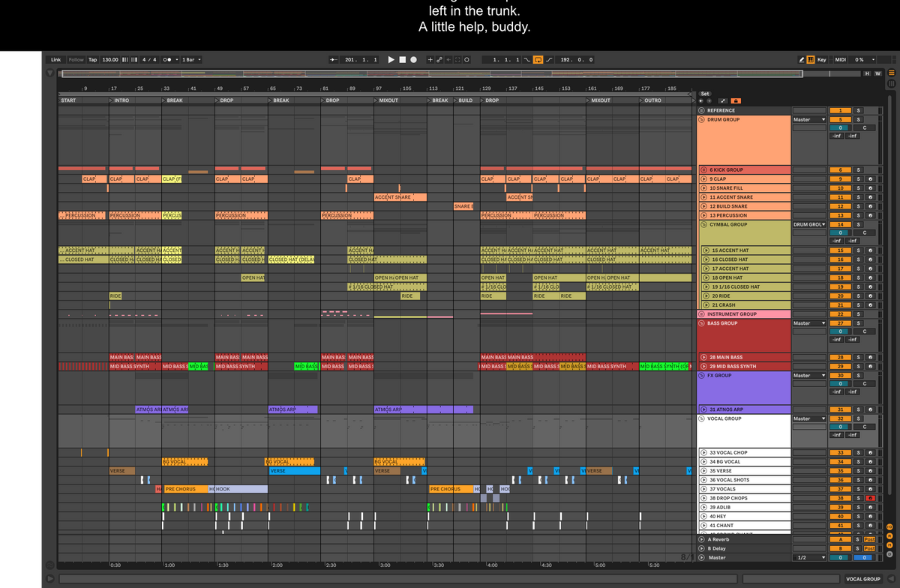The width and height of the screenshot is (900, 588).
Task: Toggle the I-O section show button
Action: (x=888, y=527)
